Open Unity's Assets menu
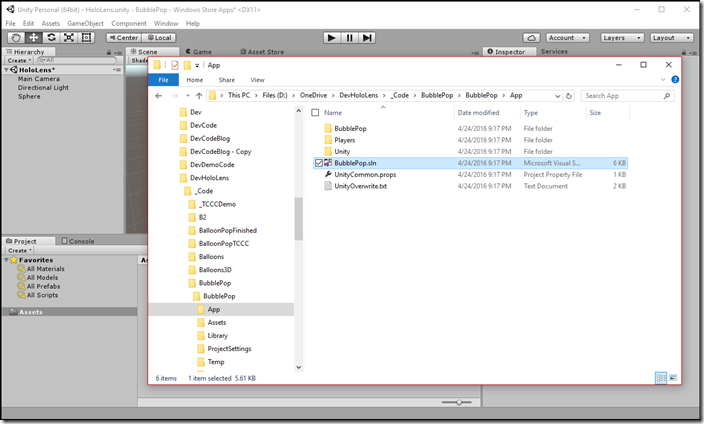Screen dimensions: 704x424 (x=50, y=23)
